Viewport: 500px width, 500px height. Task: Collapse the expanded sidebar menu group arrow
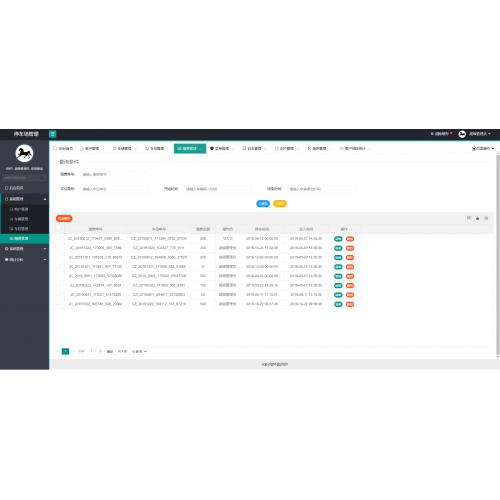[x=45, y=199]
